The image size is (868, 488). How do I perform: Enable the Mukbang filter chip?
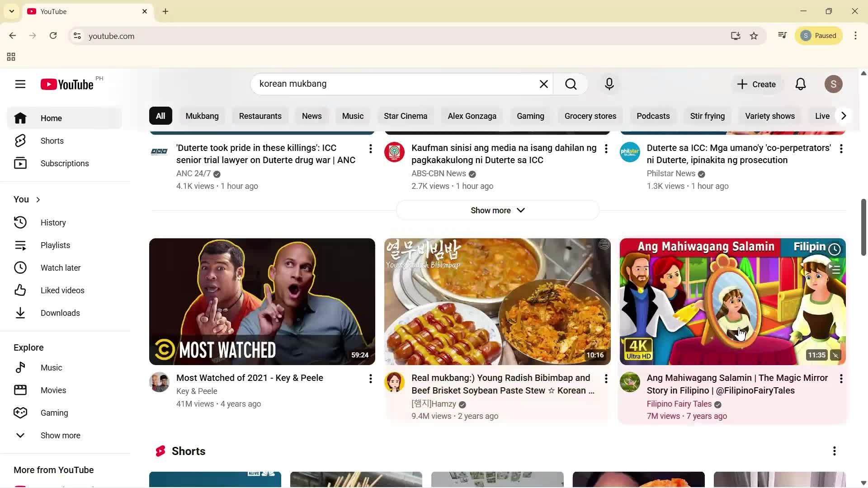[x=202, y=116]
